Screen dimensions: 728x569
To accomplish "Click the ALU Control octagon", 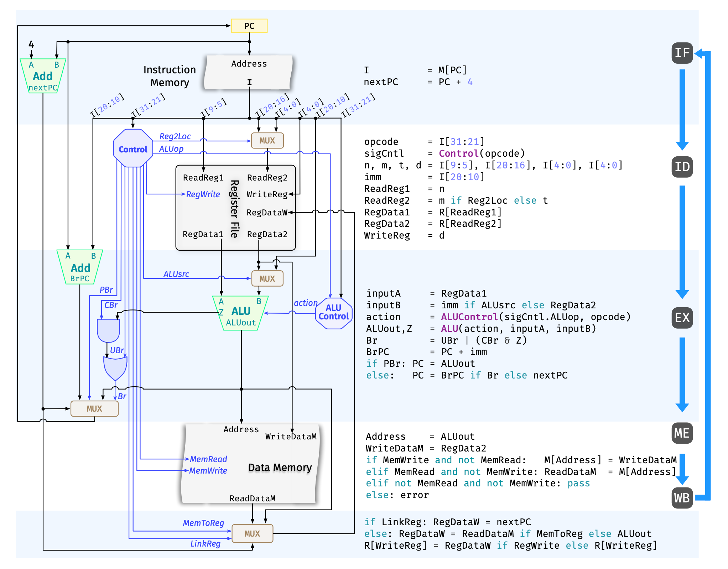I will (x=333, y=313).
